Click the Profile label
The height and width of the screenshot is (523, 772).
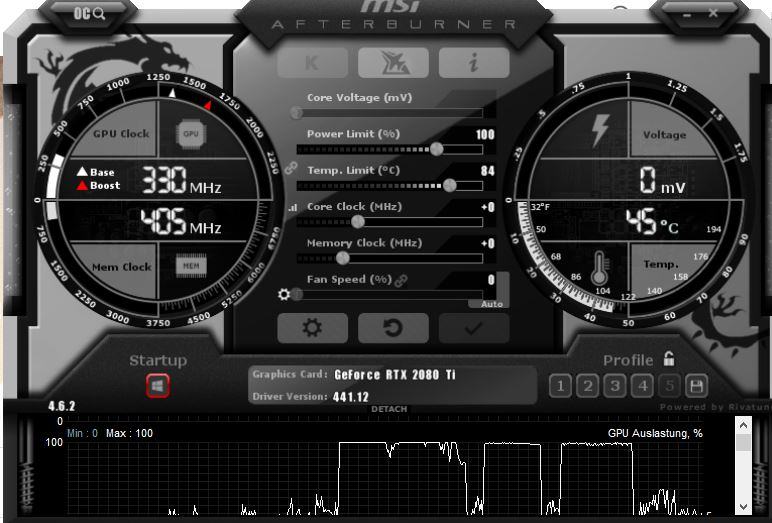click(x=628, y=360)
